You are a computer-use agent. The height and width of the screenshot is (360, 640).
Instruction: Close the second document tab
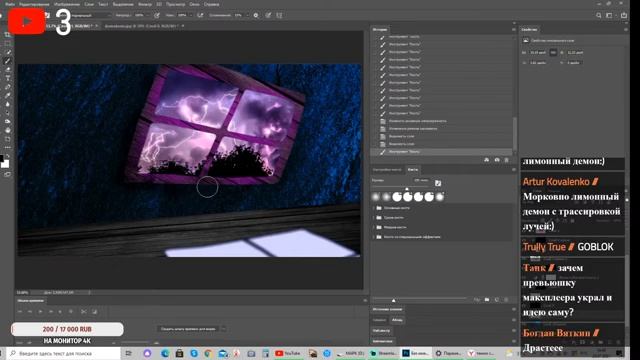[183, 26]
